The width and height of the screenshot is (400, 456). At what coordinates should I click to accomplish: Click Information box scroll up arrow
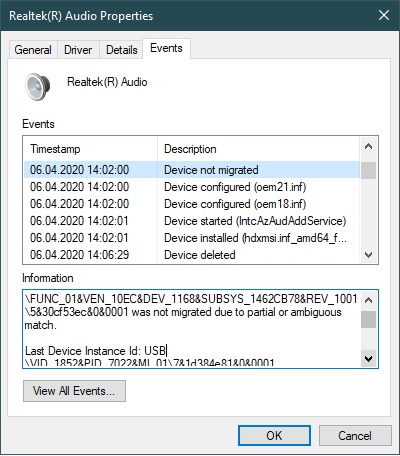coord(368,300)
